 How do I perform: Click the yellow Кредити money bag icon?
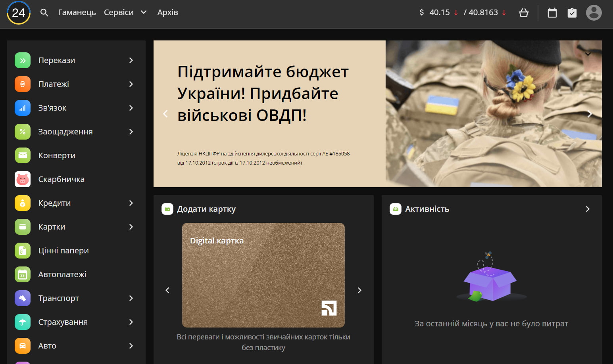[x=23, y=203]
